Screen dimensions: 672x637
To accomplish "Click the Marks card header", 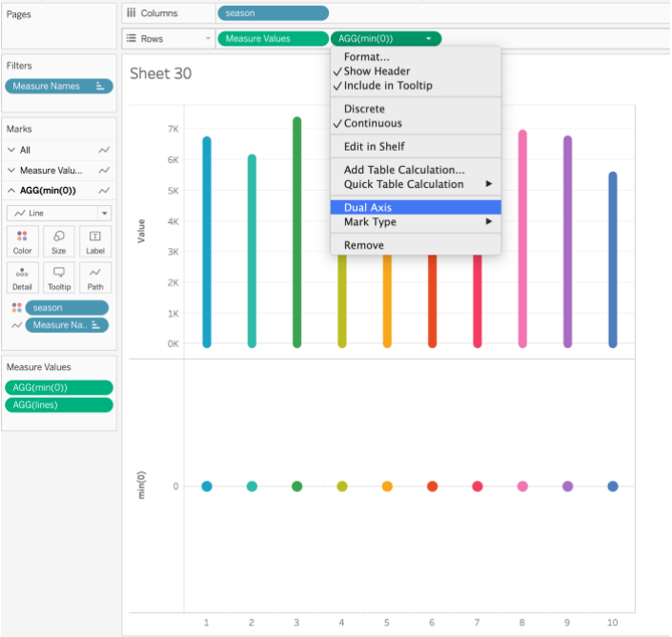I will pyautogui.click(x=19, y=129).
